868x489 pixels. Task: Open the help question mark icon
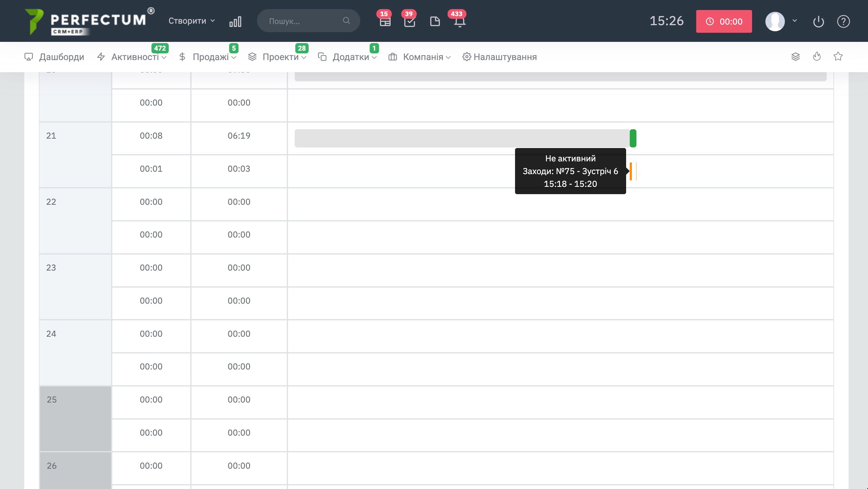tap(843, 22)
